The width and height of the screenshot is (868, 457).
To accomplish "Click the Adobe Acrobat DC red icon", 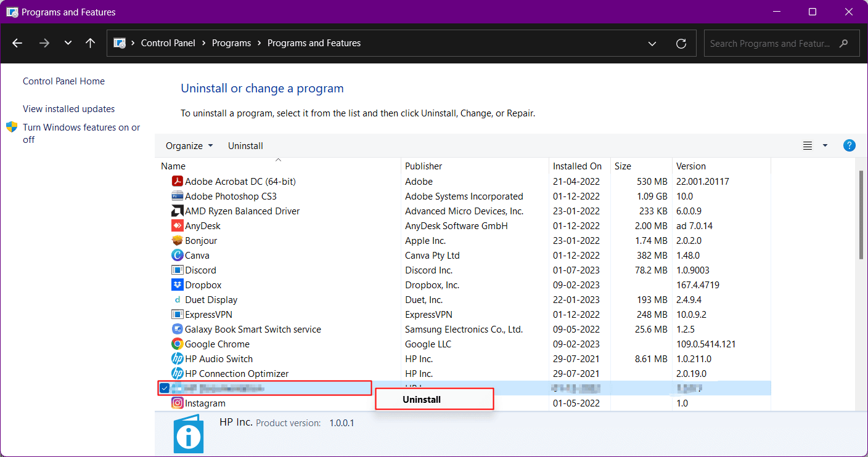I will coord(178,182).
